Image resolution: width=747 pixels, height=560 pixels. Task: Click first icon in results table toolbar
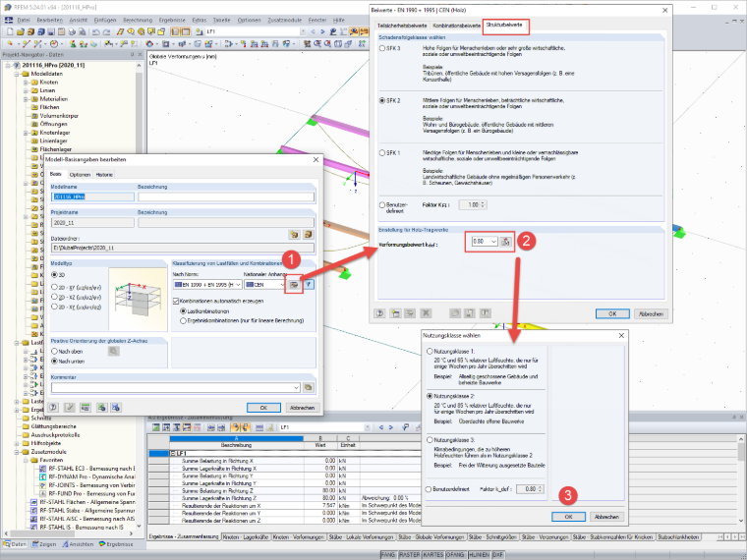[x=155, y=427]
